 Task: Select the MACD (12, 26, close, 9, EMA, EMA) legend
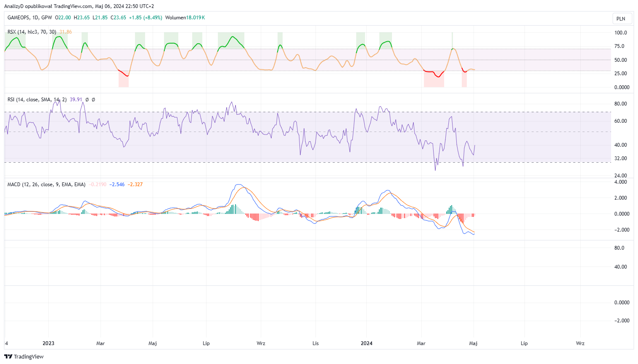[x=47, y=185]
